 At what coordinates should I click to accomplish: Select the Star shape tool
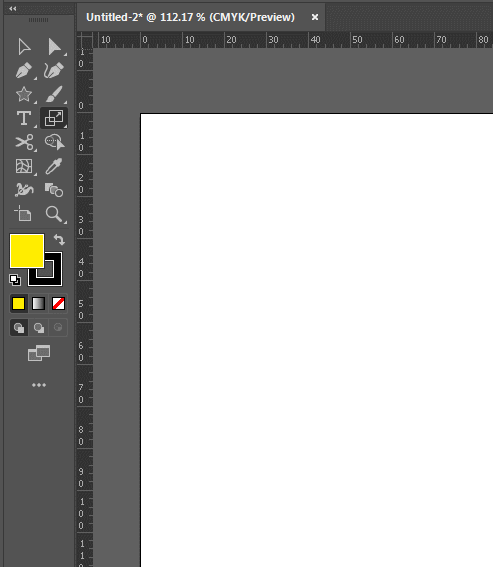point(24,94)
